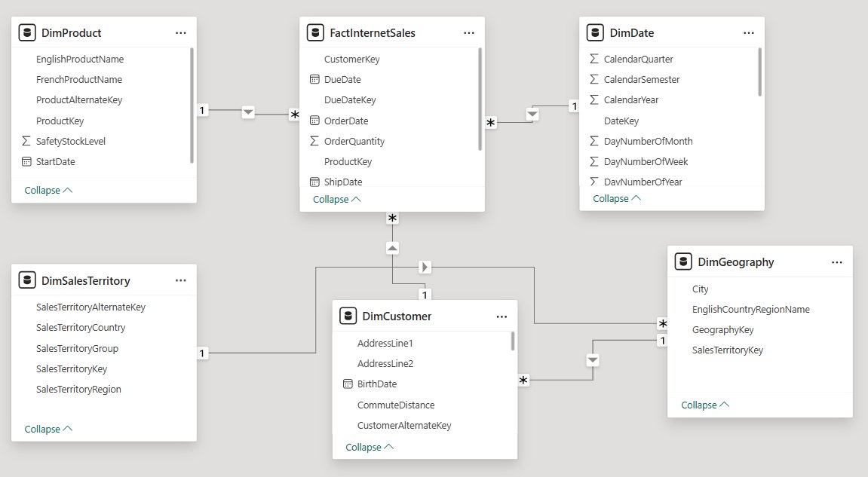Click the calendar icon beside ShipDate
The image size is (868, 477).
click(x=314, y=182)
